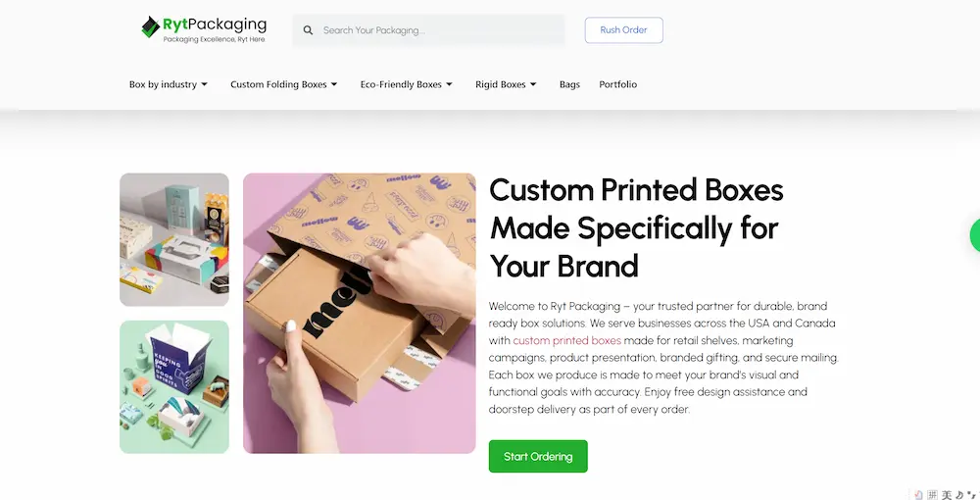Expand the Box by industry menu

click(x=169, y=84)
